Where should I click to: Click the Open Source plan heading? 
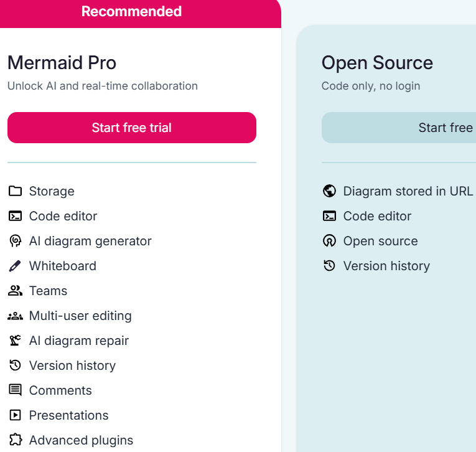(x=377, y=63)
